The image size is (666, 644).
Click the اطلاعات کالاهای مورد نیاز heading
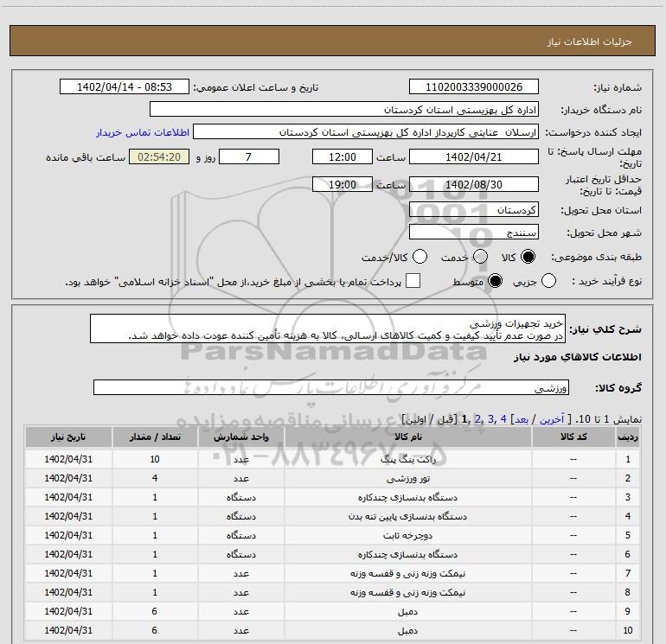(578, 357)
